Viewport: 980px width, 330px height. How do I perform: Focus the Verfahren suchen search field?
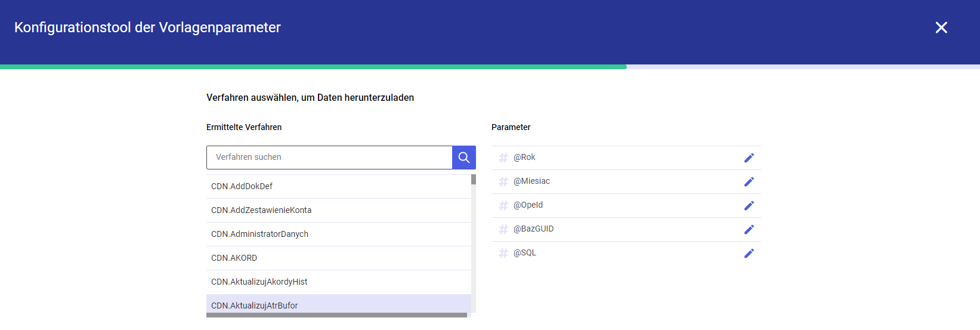[329, 158]
